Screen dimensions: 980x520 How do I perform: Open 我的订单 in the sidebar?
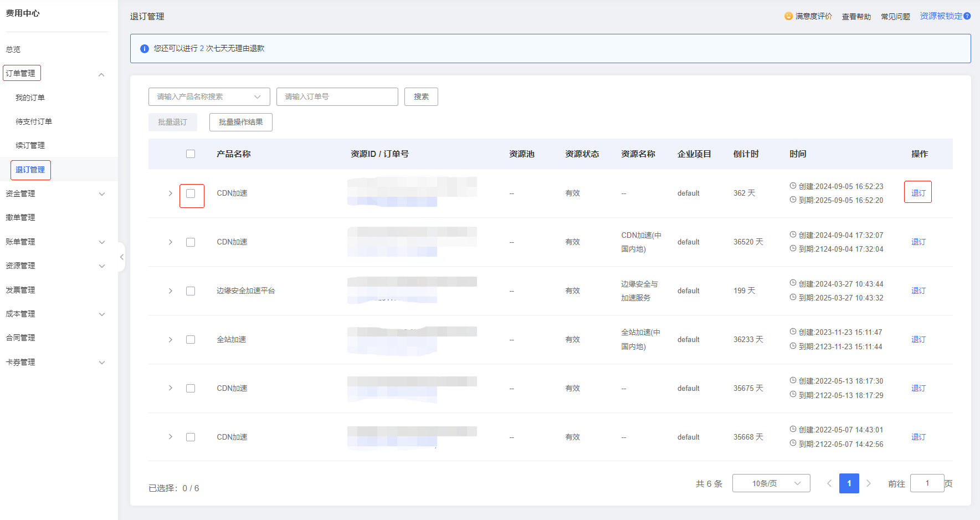pyautogui.click(x=30, y=98)
